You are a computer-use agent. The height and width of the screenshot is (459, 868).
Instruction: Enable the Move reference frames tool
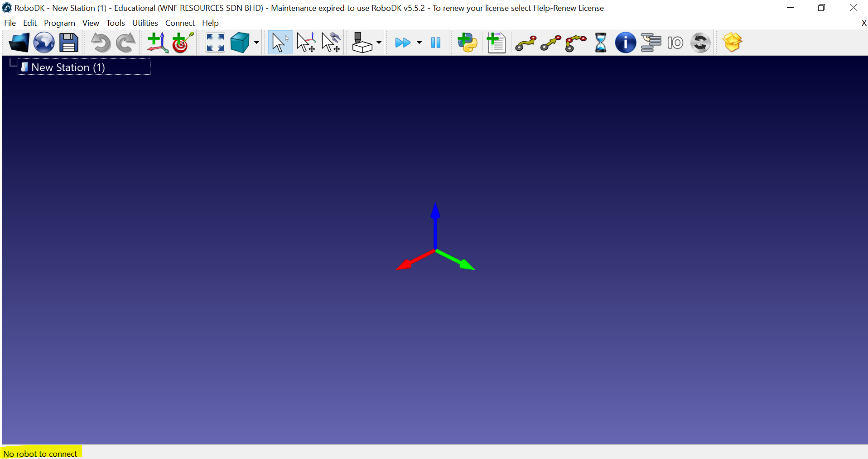[x=306, y=43]
